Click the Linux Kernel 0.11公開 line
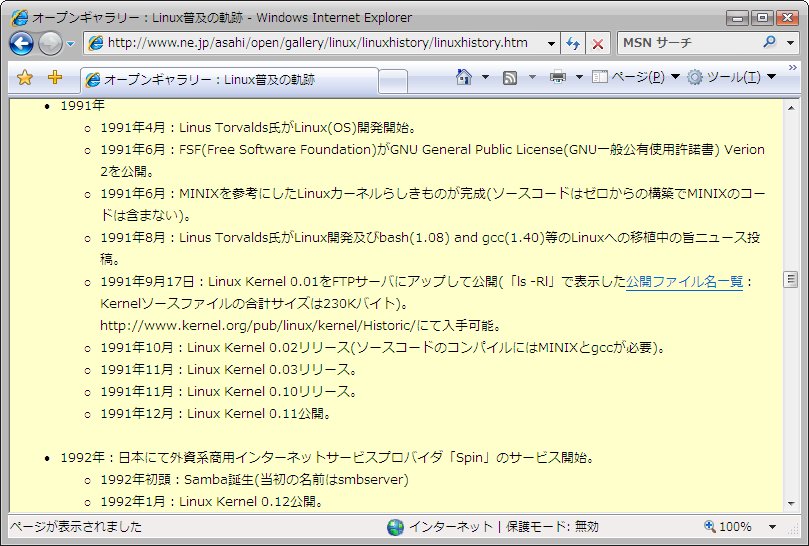The image size is (809, 546). pos(215,414)
